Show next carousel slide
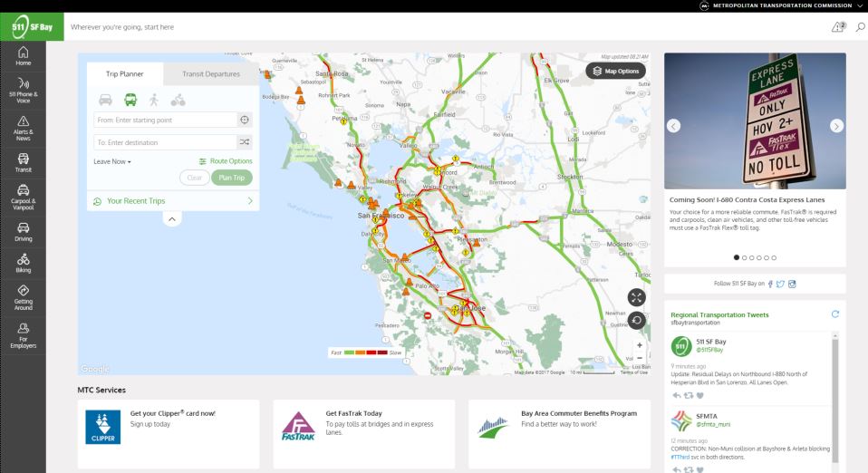 click(x=836, y=126)
